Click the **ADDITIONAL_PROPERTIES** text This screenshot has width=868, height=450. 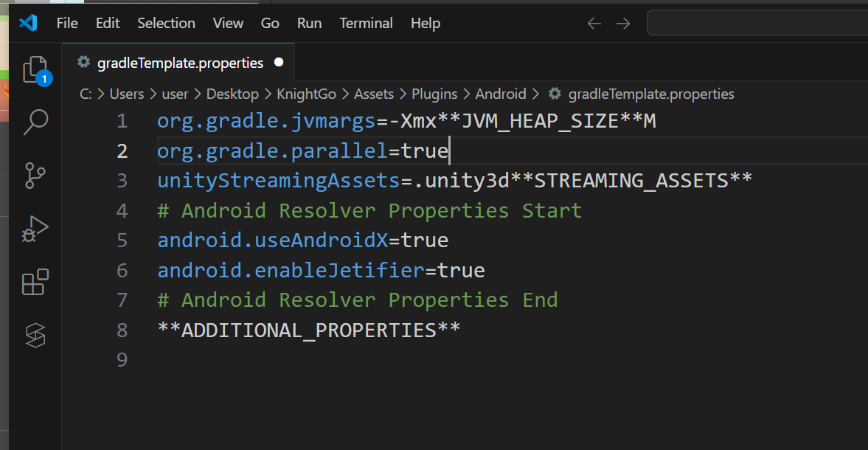tap(309, 330)
